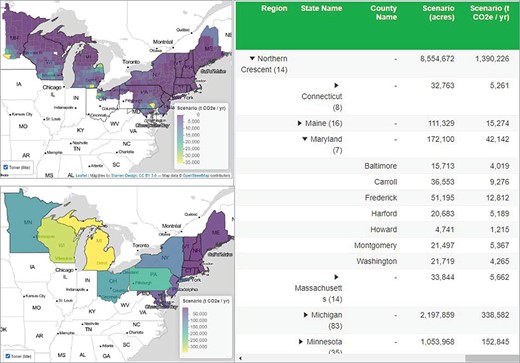520x363 pixels.
Task: Toggle Toner (lite) checkbox on bottom map
Action: click(8, 356)
